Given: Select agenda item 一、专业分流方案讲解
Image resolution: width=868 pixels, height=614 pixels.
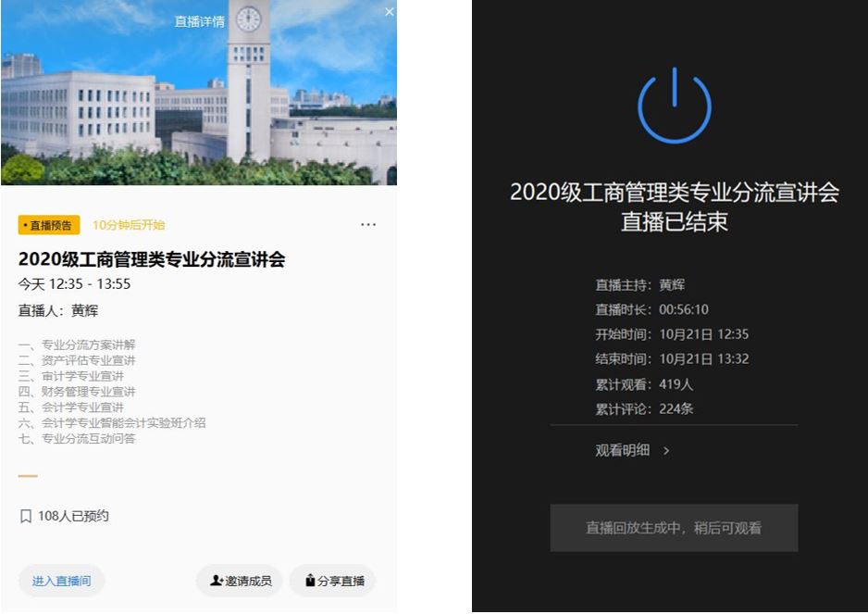Looking at the screenshot, I should [77, 345].
